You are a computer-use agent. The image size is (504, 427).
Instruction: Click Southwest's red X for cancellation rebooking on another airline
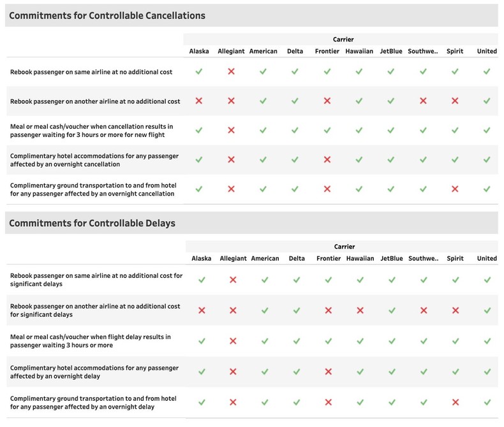point(423,101)
